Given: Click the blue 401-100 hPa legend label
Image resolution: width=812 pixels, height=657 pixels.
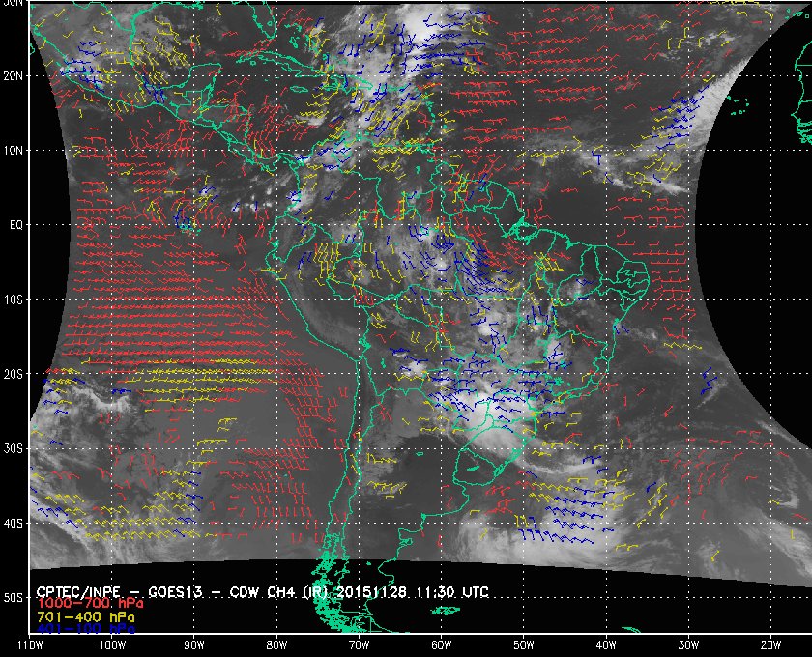Looking at the screenshot, I should pyautogui.click(x=85, y=628).
